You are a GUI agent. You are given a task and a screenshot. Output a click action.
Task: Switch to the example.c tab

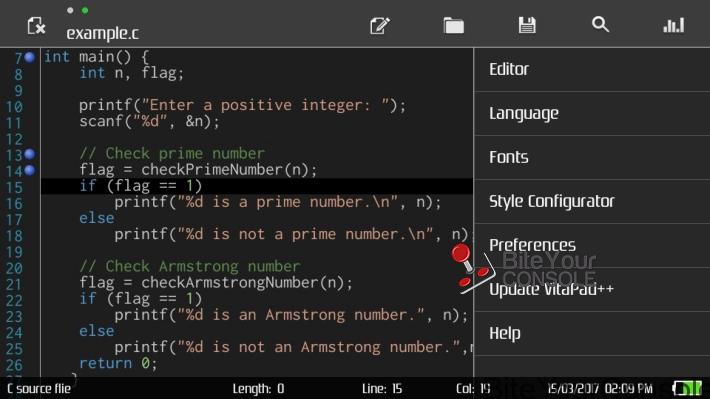102,33
